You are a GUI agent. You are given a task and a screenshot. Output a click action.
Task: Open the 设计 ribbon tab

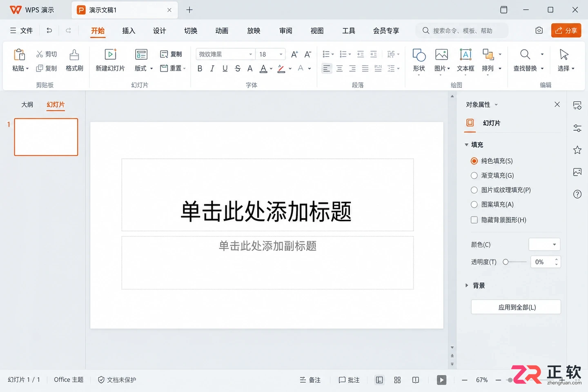[x=160, y=31]
